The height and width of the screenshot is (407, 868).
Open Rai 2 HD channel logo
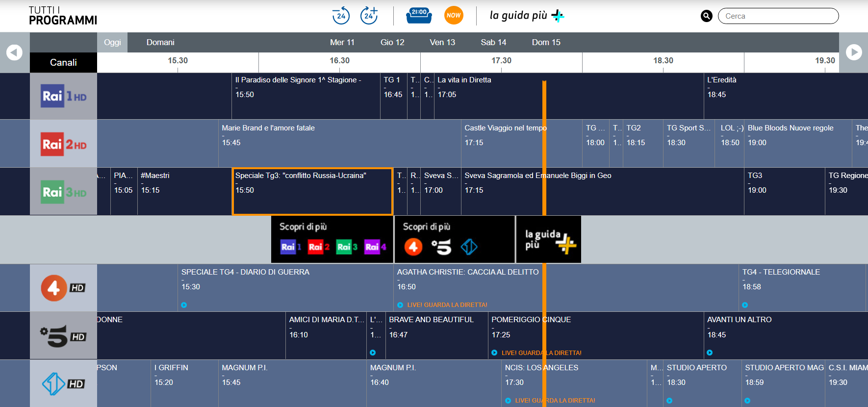(x=64, y=144)
